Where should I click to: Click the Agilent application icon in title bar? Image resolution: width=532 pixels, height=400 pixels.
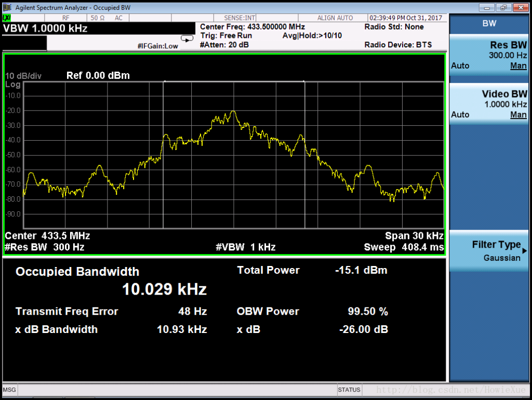[7, 7]
